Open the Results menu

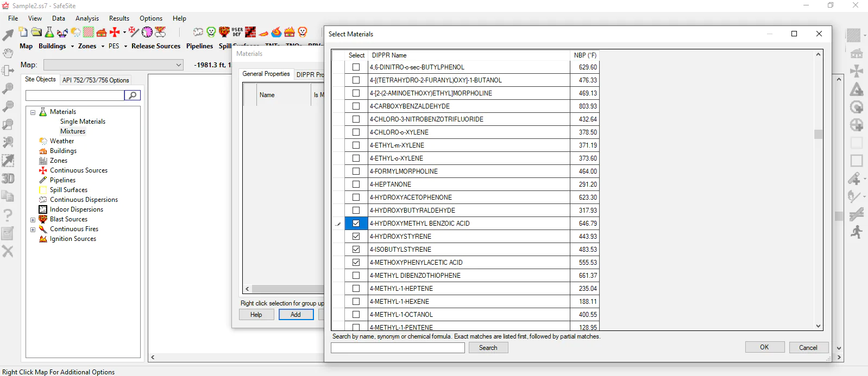tap(119, 18)
